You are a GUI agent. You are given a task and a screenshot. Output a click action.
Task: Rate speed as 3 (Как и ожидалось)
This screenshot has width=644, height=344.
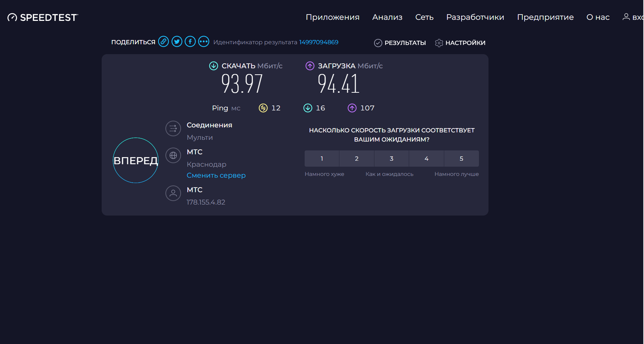391,159
